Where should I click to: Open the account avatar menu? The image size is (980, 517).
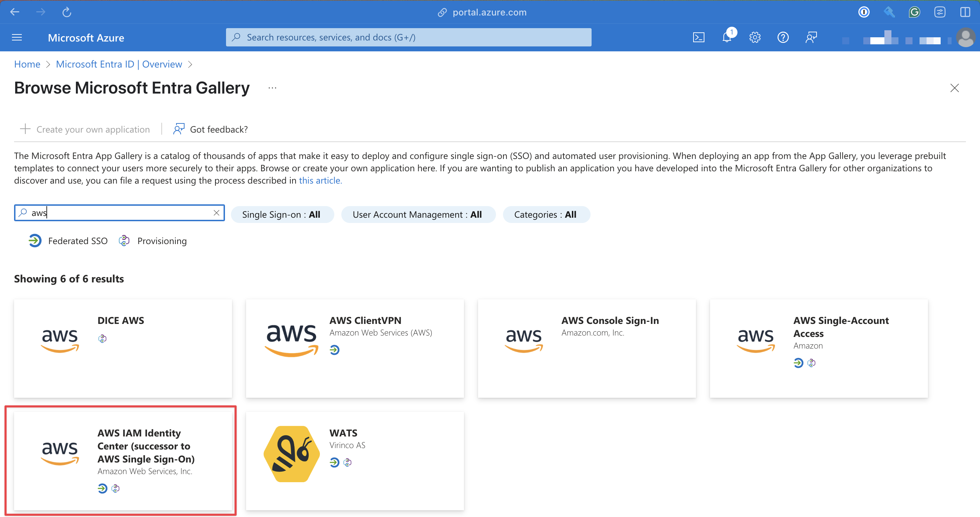point(966,37)
